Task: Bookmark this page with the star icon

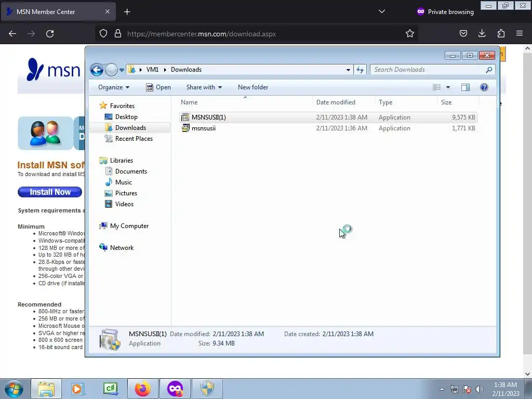Action: [410, 33]
